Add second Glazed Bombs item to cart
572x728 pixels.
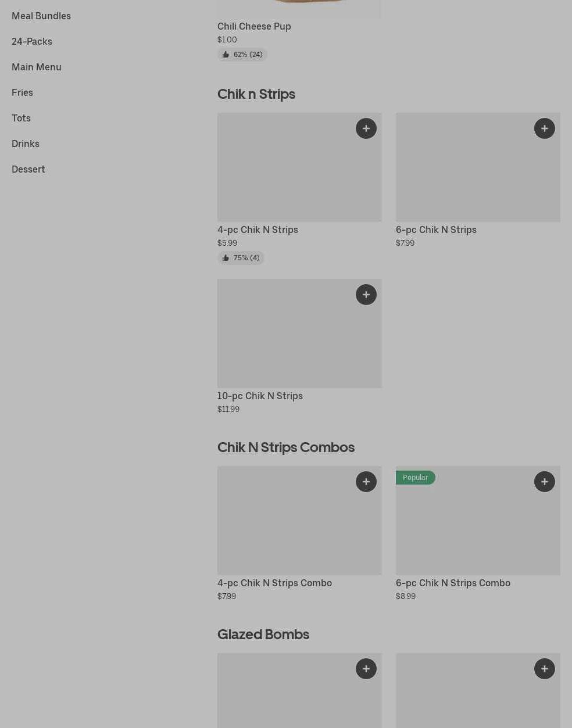[544, 669]
